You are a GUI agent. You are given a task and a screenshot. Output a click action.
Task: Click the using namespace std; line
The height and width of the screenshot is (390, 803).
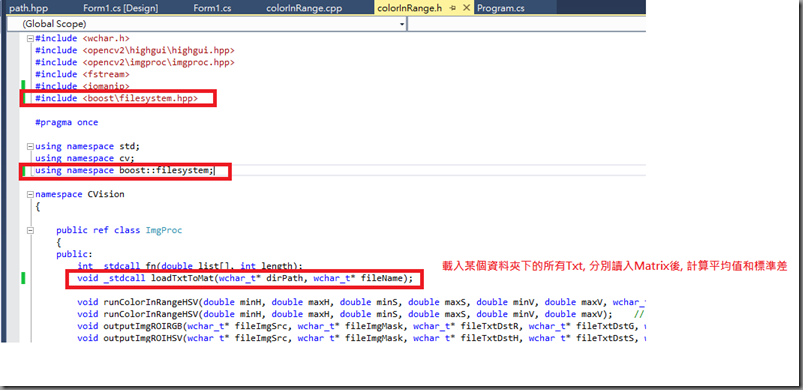click(x=87, y=146)
